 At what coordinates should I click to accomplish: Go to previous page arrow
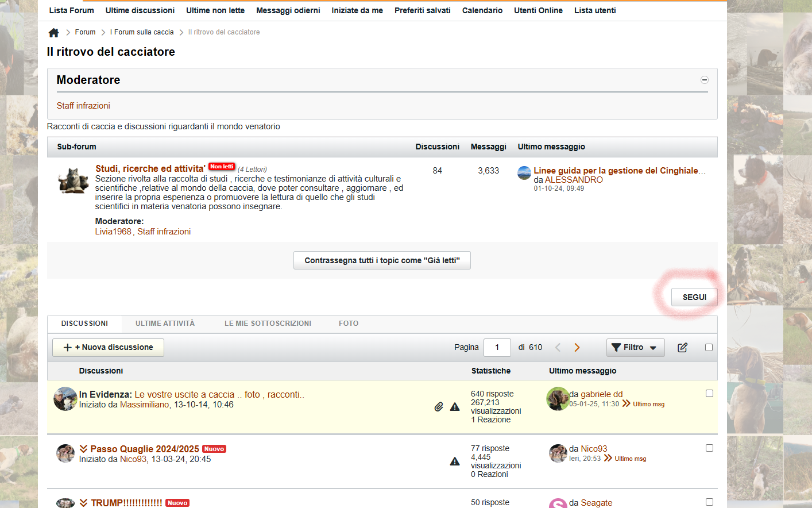[x=558, y=348]
